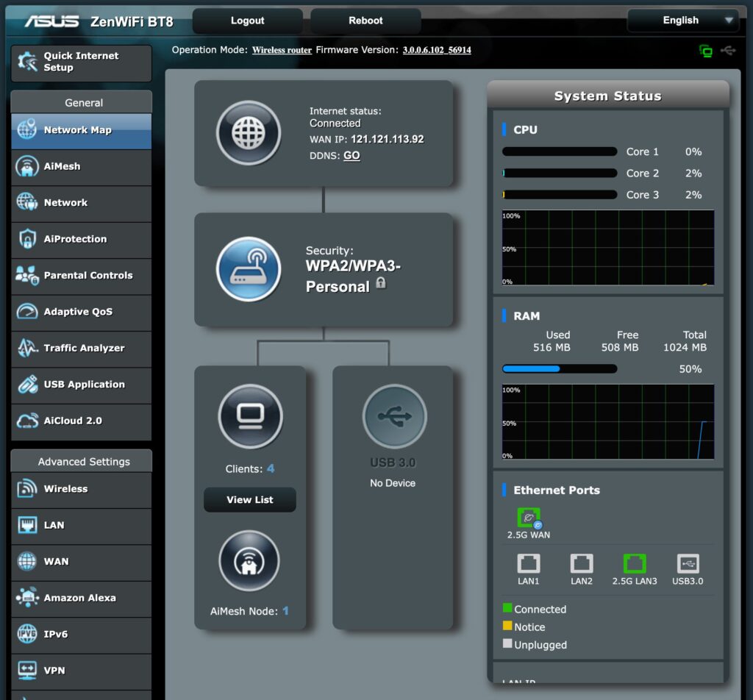The height and width of the screenshot is (700, 753).
Task: Click the security padlock icon
Action: (x=381, y=283)
